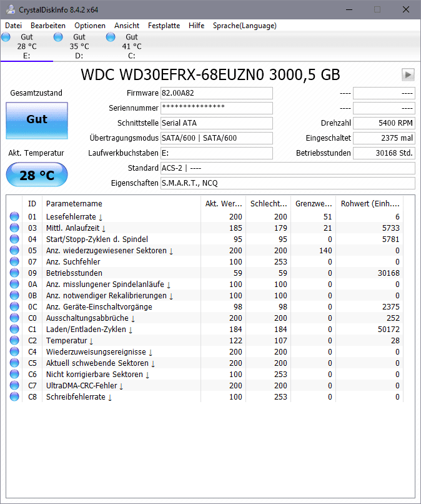Open the Optionen menu
421x504 pixels.
90,26
